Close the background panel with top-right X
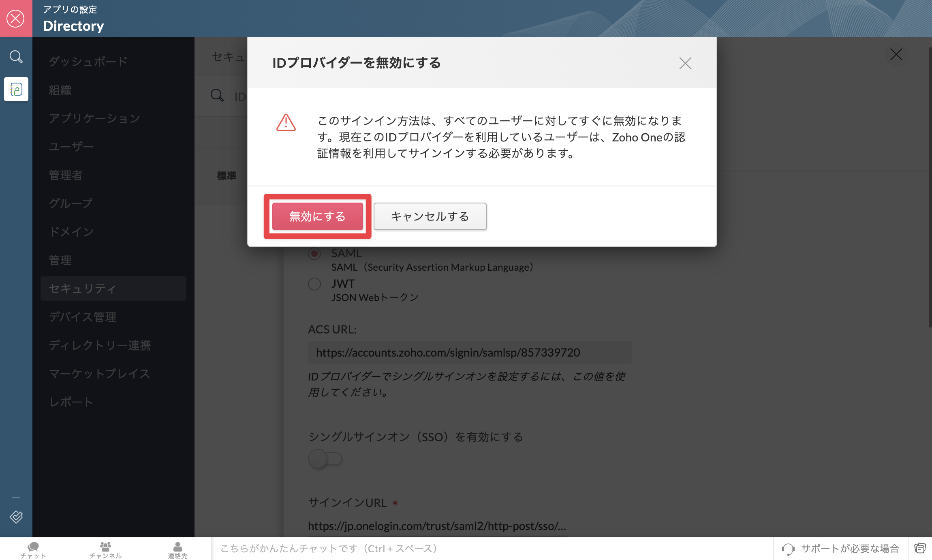The image size is (932, 560). (x=896, y=54)
